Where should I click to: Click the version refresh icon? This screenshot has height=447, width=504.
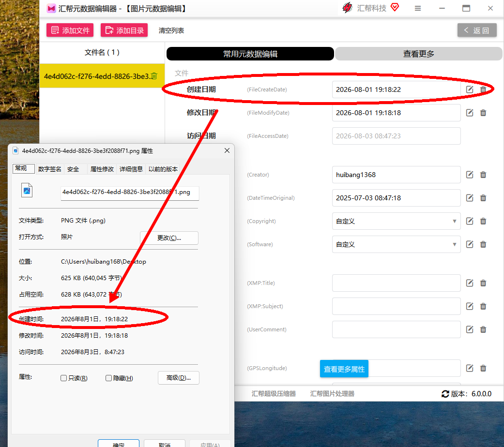coord(445,394)
